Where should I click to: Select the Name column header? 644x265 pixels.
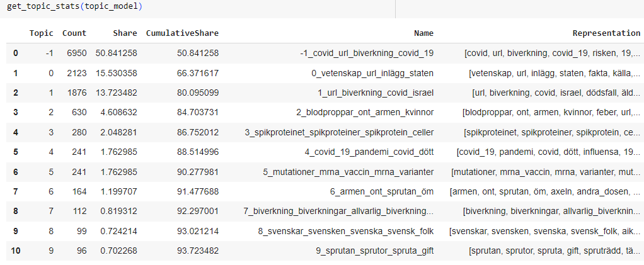click(423, 33)
